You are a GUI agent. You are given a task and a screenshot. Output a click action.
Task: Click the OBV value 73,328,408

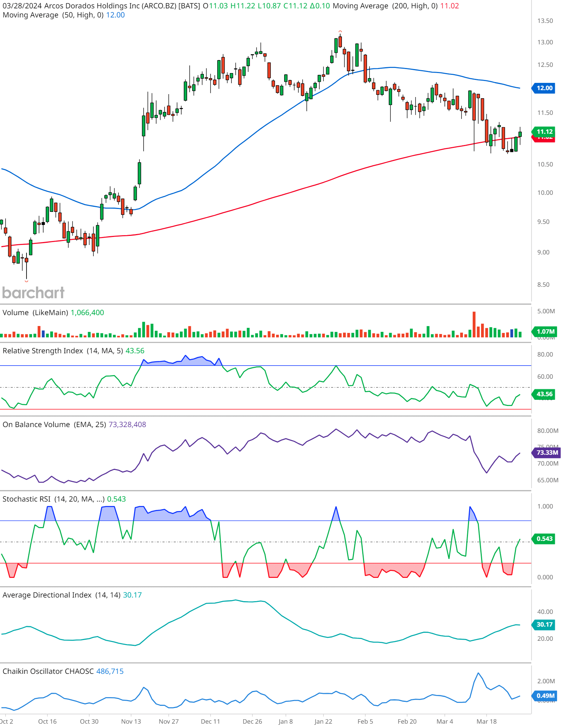127,425
